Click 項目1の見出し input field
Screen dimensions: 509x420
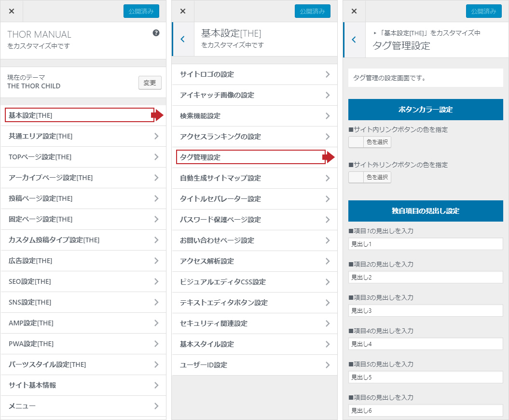426,244
